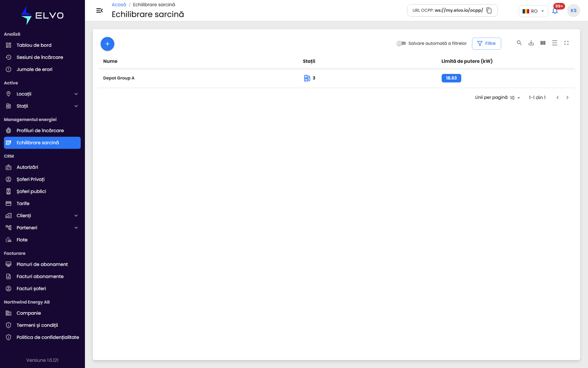Open Jurnale de erori

tap(42, 70)
